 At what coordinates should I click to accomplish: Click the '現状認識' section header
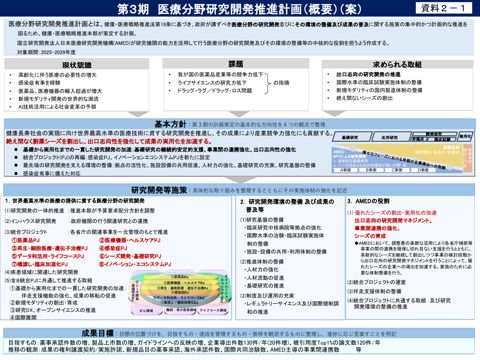(77, 65)
